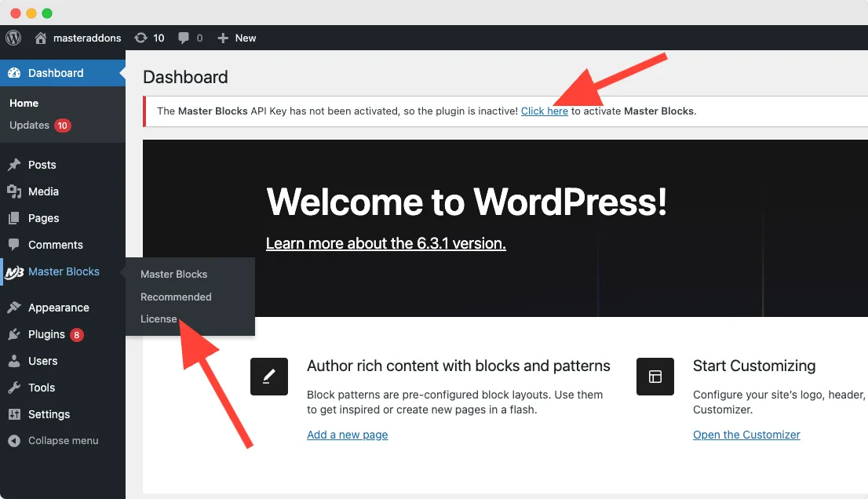The height and width of the screenshot is (499, 868).
Task: Open 'Learn more about the 6.3.1 version' link
Action: tap(386, 243)
